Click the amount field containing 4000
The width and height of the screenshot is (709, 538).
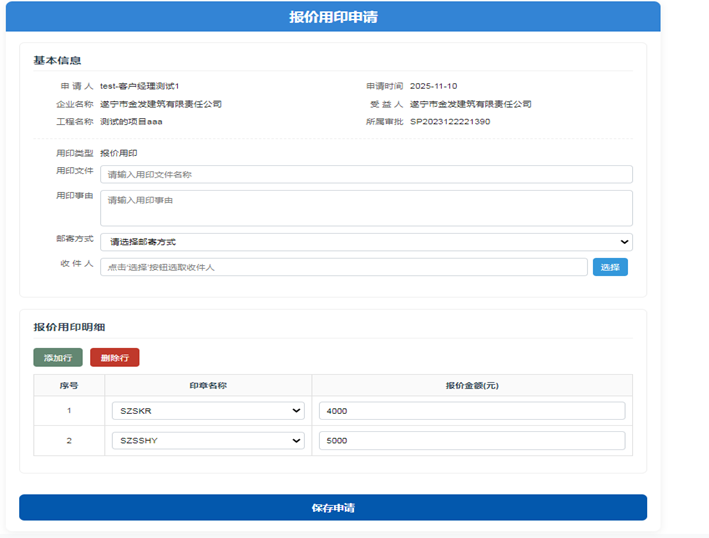click(471, 411)
